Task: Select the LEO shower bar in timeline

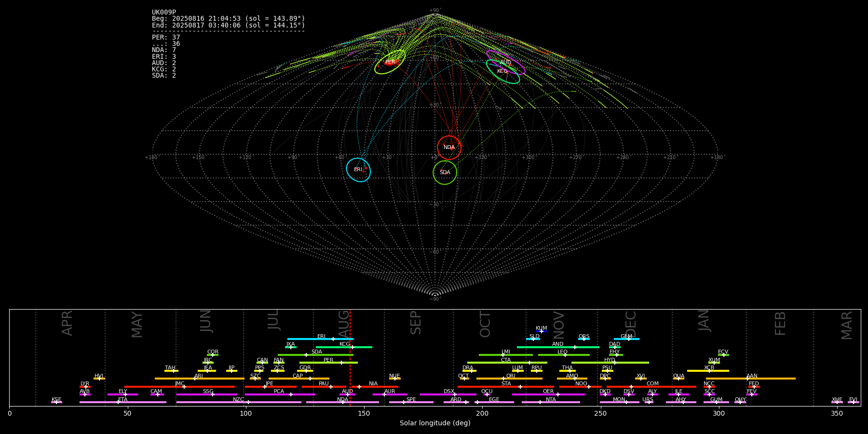Action: point(564,355)
